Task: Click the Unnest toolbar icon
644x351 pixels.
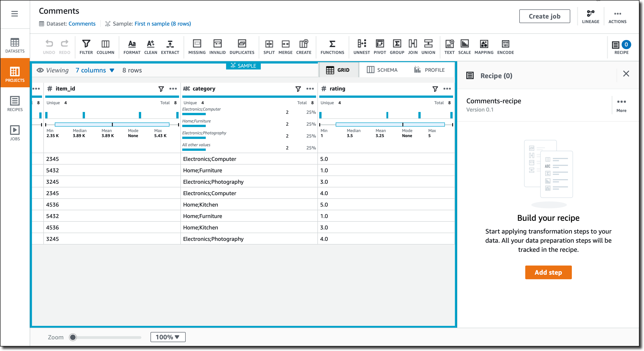Action: pyautogui.click(x=361, y=47)
